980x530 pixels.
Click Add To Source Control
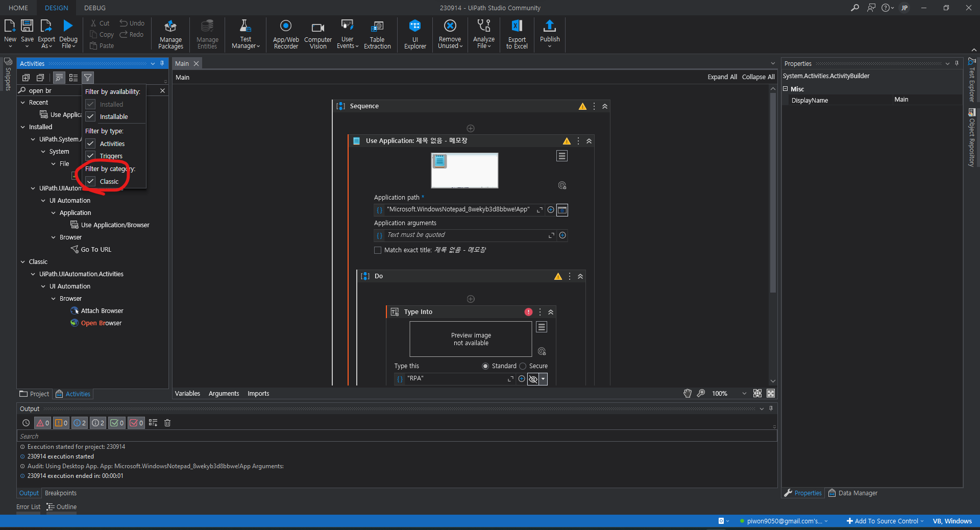tap(885, 521)
